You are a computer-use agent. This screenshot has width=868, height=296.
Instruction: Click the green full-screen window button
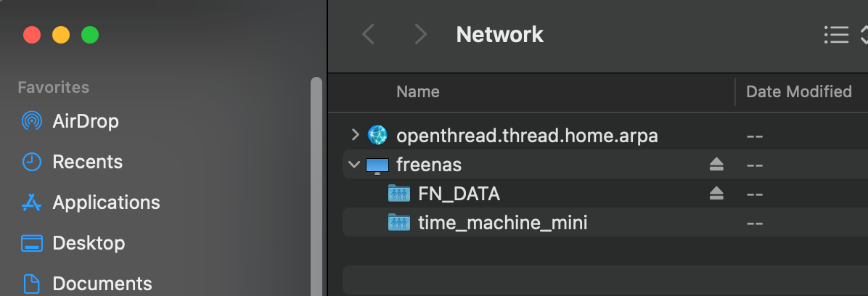[90, 36]
